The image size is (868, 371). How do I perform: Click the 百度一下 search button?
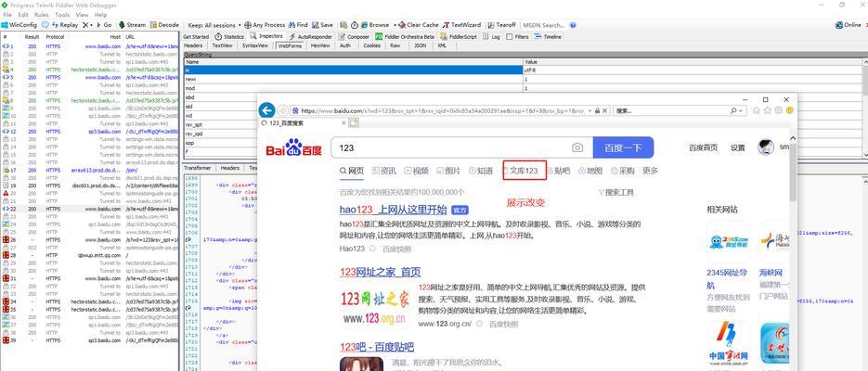click(623, 147)
